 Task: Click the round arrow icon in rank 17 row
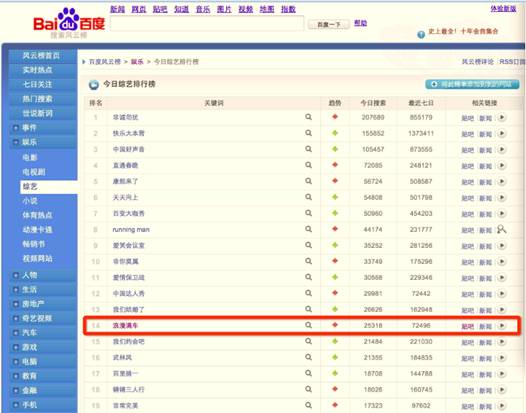tap(502, 373)
